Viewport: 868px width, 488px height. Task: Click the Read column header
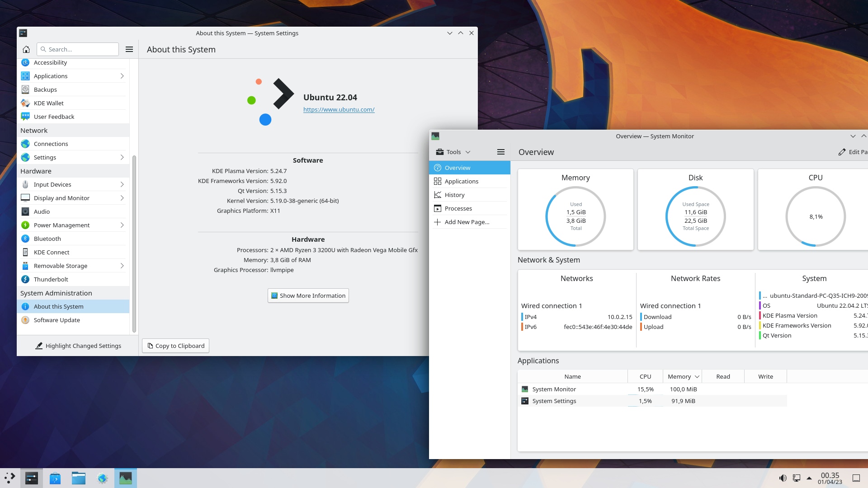pyautogui.click(x=723, y=376)
